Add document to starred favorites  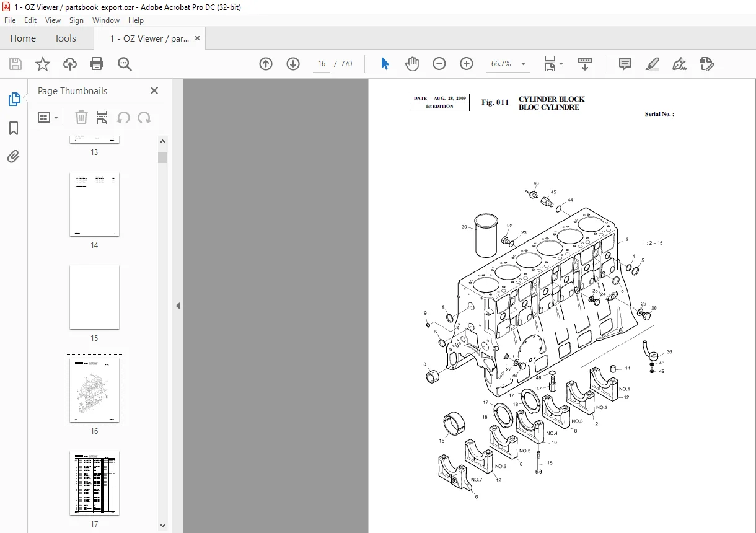coord(43,64)
